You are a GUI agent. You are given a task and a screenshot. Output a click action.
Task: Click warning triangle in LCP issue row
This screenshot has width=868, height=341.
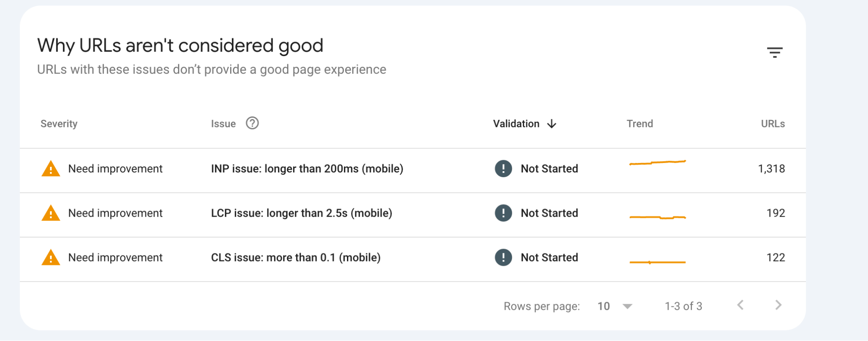[x=51, y=213]
